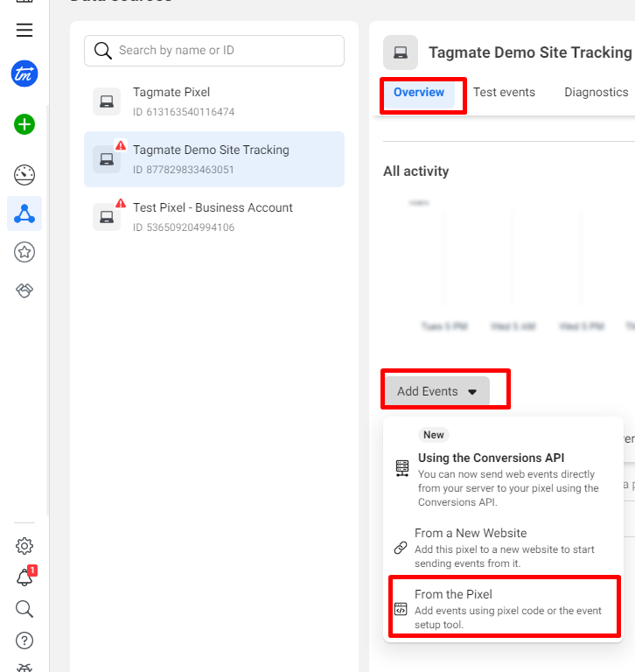Choose From the Pixel option
This screenshot has height=672, width=635.
point(503,608)
